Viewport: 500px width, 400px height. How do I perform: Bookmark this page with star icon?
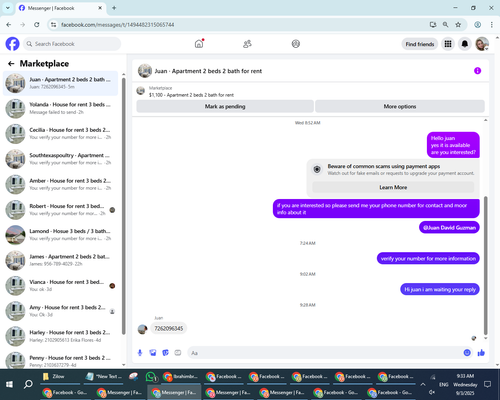[x=458, y=25]
